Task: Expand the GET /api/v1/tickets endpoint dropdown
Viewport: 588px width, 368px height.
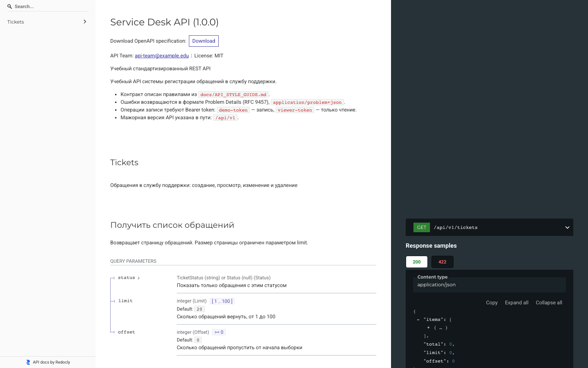Action: point(567,227)
